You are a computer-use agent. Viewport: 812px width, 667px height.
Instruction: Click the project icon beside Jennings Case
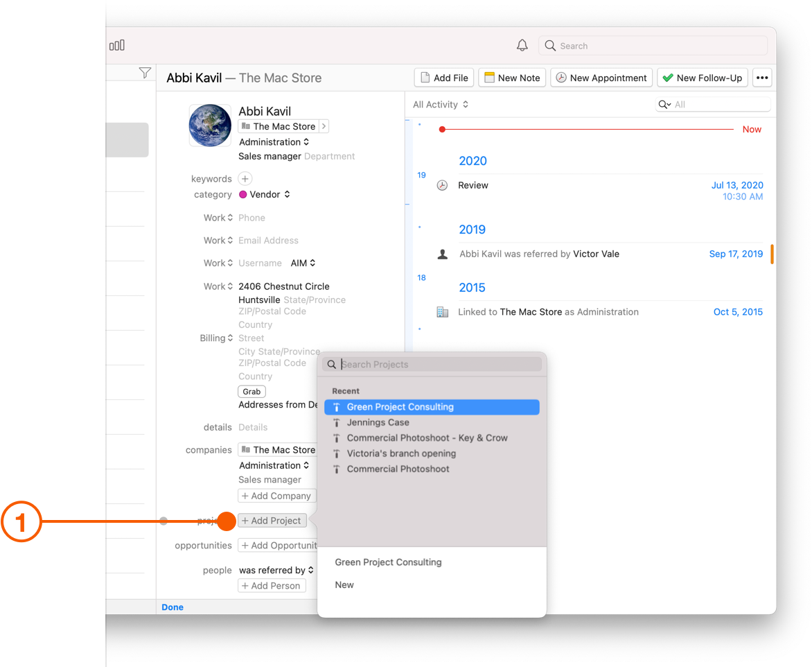pos(336,422)
